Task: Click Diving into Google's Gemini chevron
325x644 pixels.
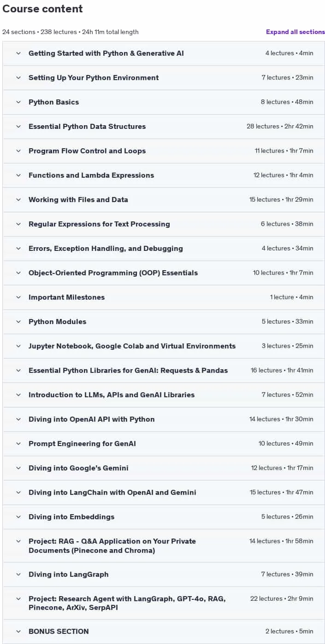Action: tap(18, 468)
